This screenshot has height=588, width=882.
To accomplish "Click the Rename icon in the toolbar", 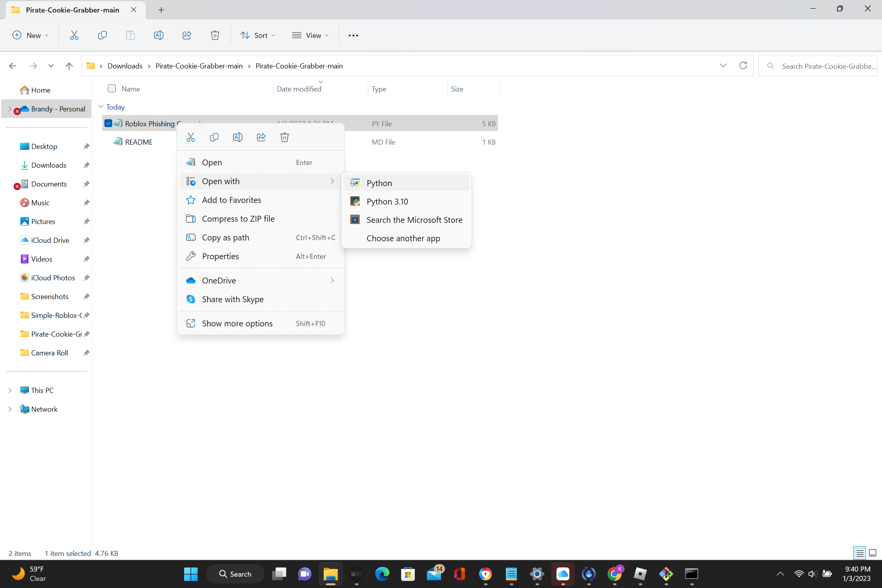I will pyautogui.click(x=158, y=35).
